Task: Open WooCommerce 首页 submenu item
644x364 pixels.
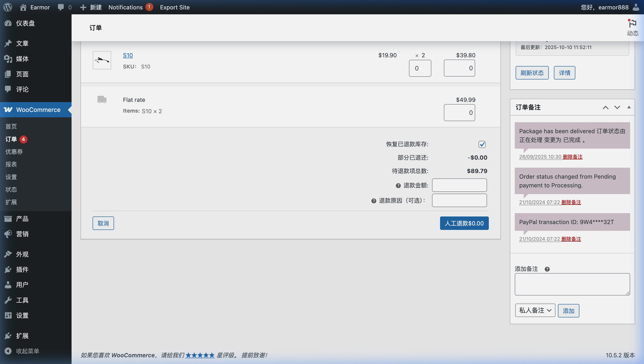Action: tap(11, 126)
